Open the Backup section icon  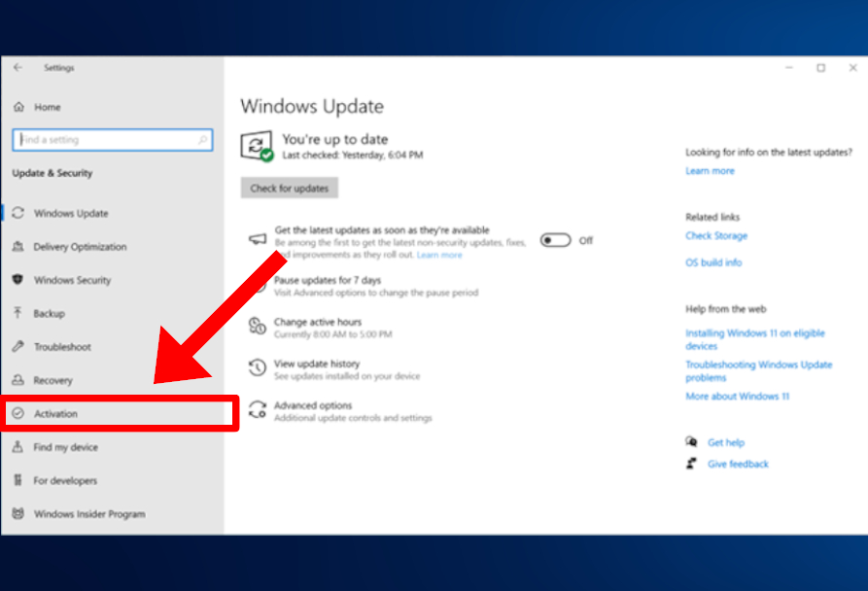[17, 313]
